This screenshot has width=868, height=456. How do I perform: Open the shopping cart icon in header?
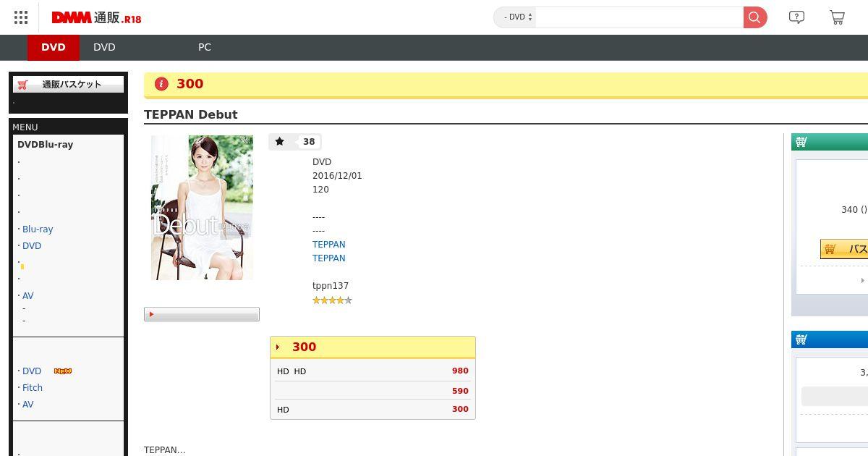click(x=837, y=17)
